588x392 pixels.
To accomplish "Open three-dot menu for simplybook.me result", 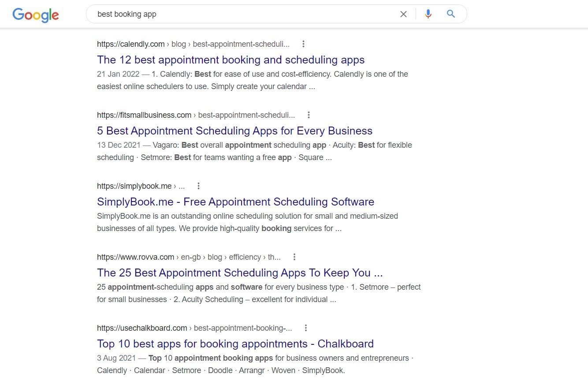I will (198, 186).
